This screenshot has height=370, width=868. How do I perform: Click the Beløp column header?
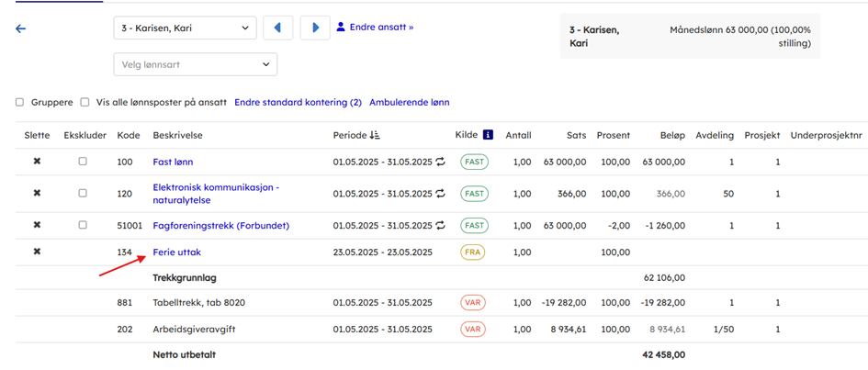pos(671,135)
